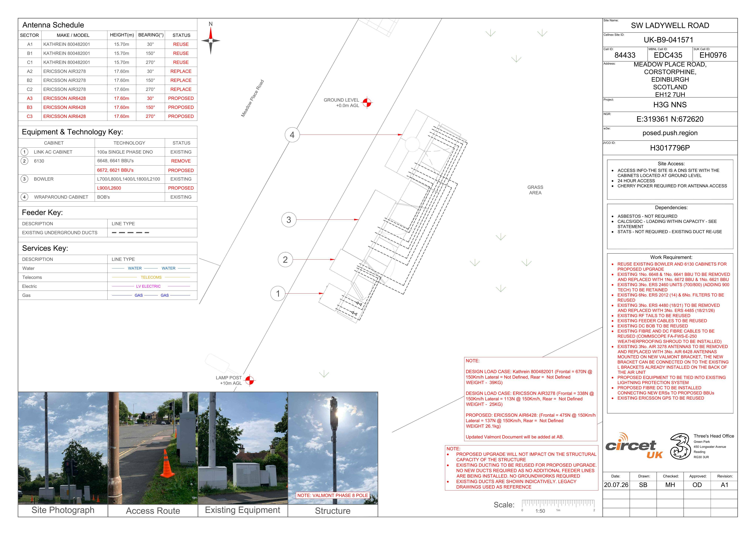Open the Site Photograph image
The image size is (756, 535).
tap(63, 448)
